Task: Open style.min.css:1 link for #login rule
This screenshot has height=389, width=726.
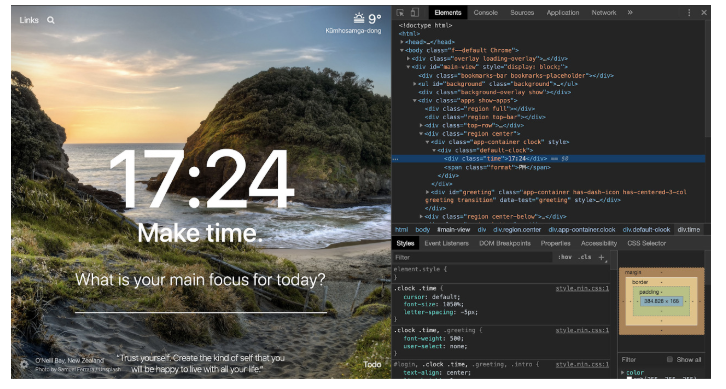Action: click(x=582, y=364)
